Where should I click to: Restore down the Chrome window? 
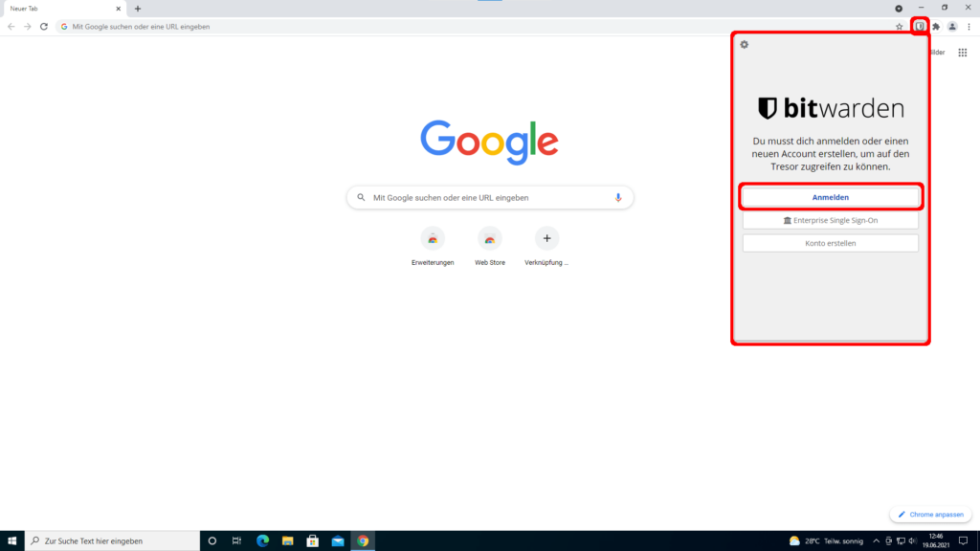[945, 8]
